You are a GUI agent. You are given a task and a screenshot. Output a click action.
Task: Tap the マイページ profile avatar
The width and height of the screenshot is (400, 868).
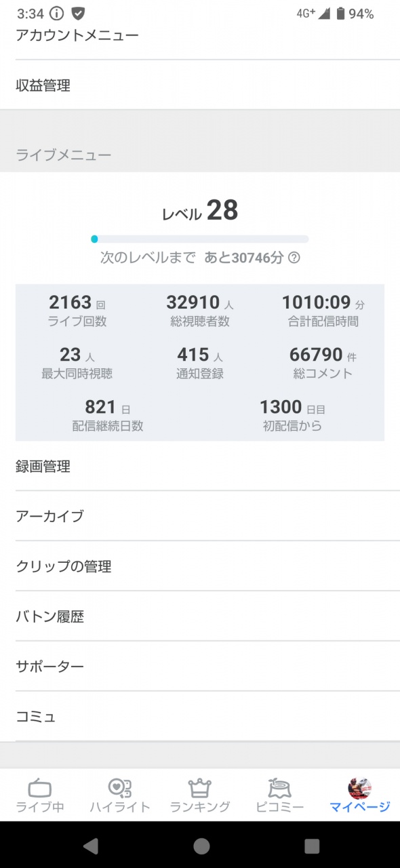tap(360, 788)
